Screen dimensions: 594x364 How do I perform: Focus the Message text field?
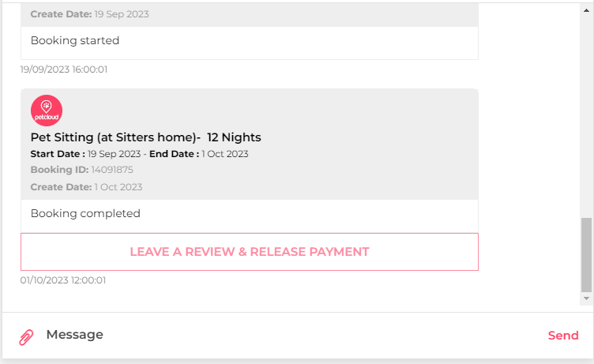288,335
